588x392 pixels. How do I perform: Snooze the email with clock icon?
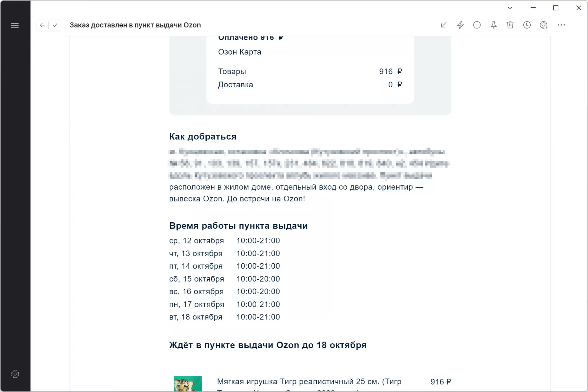coord(527,25)
